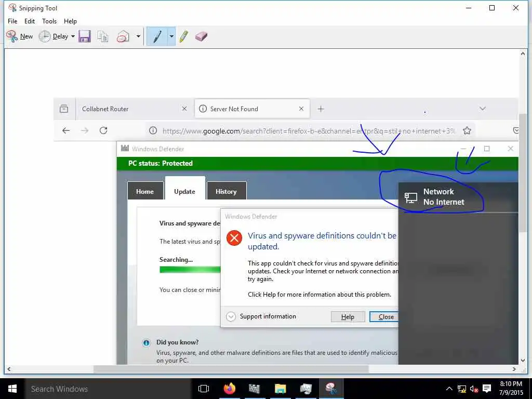The image size is (532, 399).
Task: Start a New snip in Snipping Tool
Action: 19,36
